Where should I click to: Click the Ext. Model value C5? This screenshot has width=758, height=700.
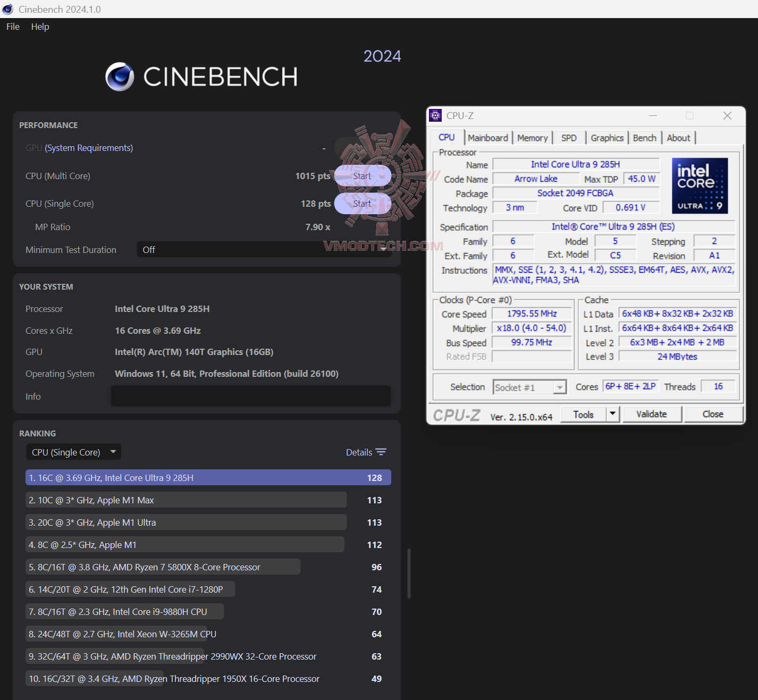[x=615, y=256]
